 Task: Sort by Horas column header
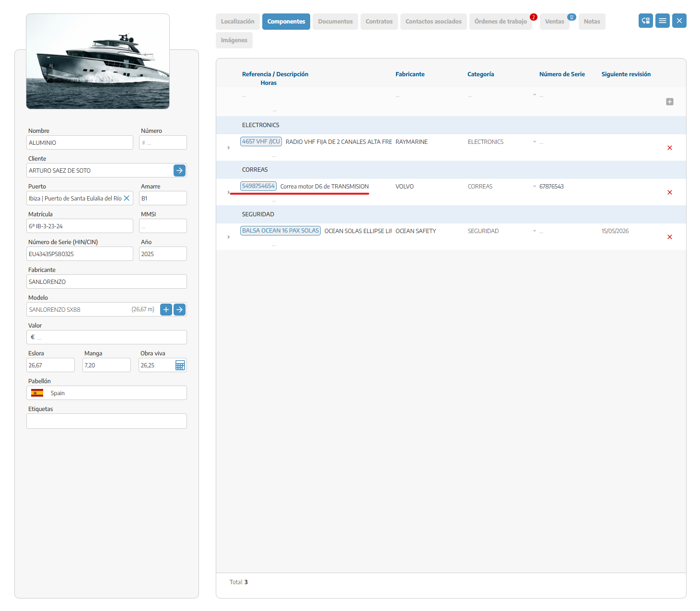(268, 83)
